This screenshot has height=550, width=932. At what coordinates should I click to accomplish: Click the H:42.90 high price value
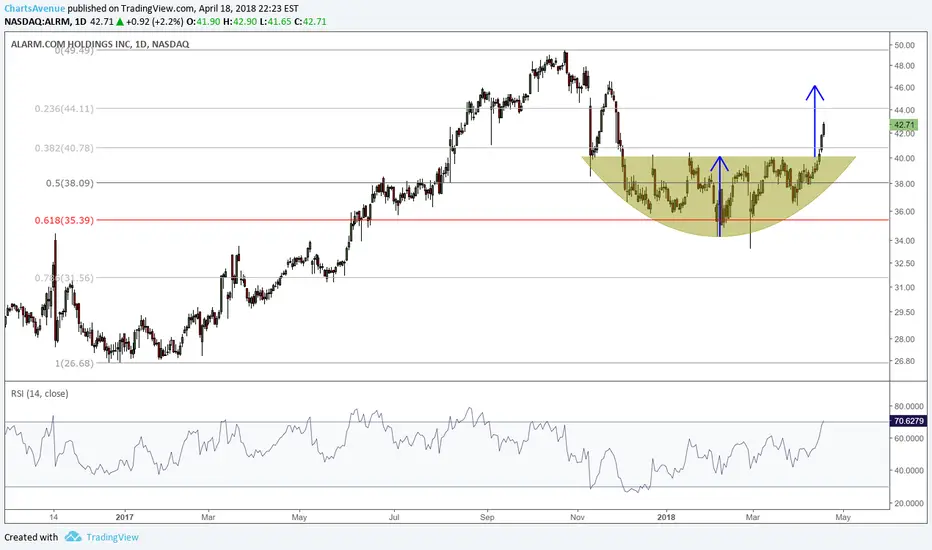(x=240, y=21)
